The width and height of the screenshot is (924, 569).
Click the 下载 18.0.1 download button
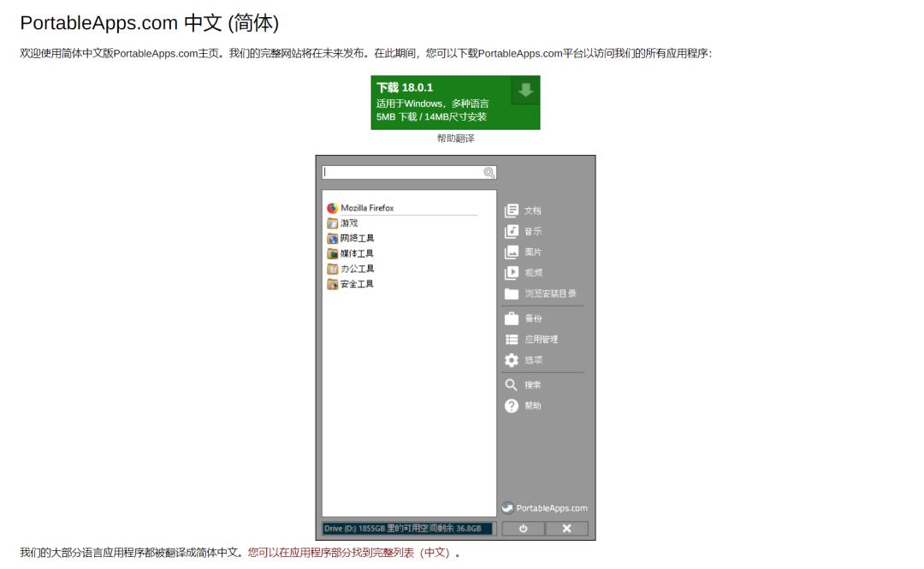[455, 103]
